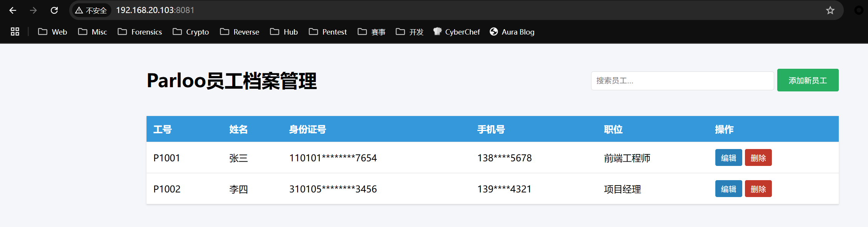The image size is (868, 227).
Task: Click the 不安全 security warning indicator
Action: pos(91,10)
